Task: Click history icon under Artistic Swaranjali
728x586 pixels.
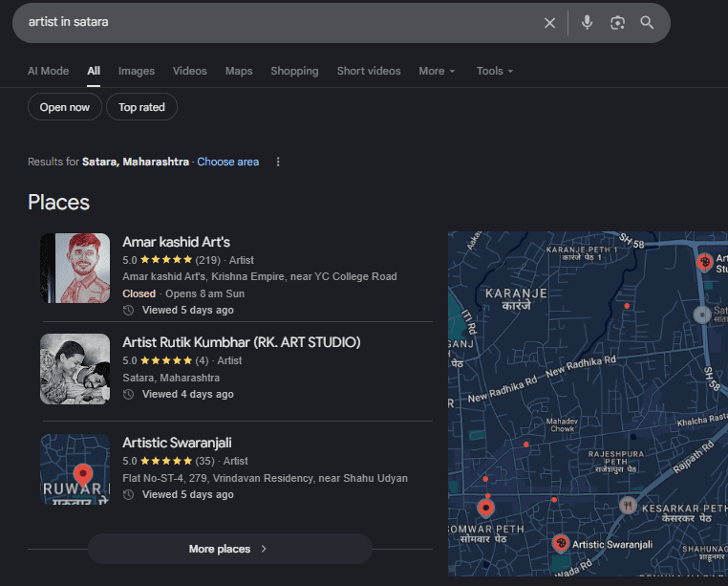Action: (x=129, y=494)
